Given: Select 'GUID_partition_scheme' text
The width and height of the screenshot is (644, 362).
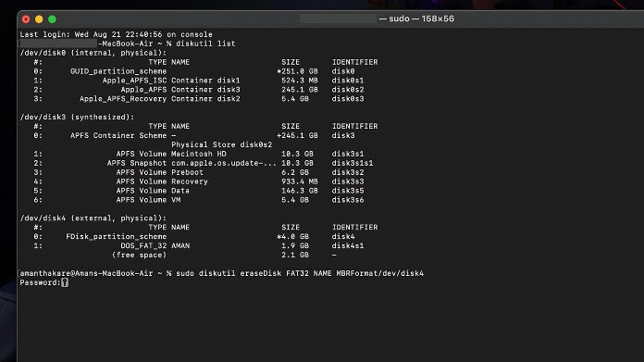Looking at the screenshot, I should (x=118, y=71).
